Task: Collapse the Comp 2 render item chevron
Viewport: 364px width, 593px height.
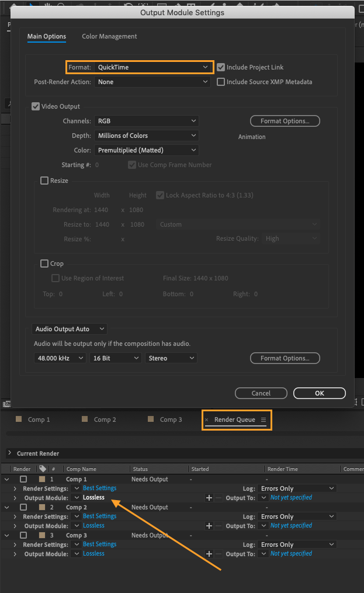Action: pos(7,507)
